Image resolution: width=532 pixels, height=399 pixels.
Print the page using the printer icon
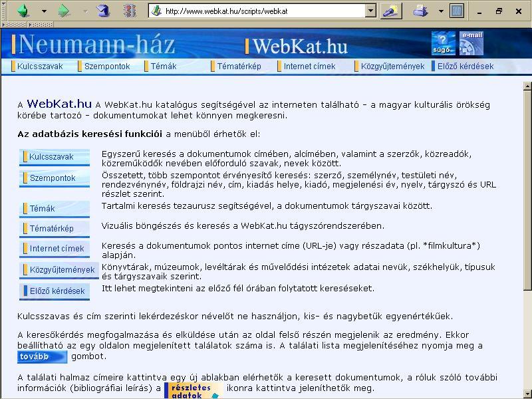[x=421, y=11]
